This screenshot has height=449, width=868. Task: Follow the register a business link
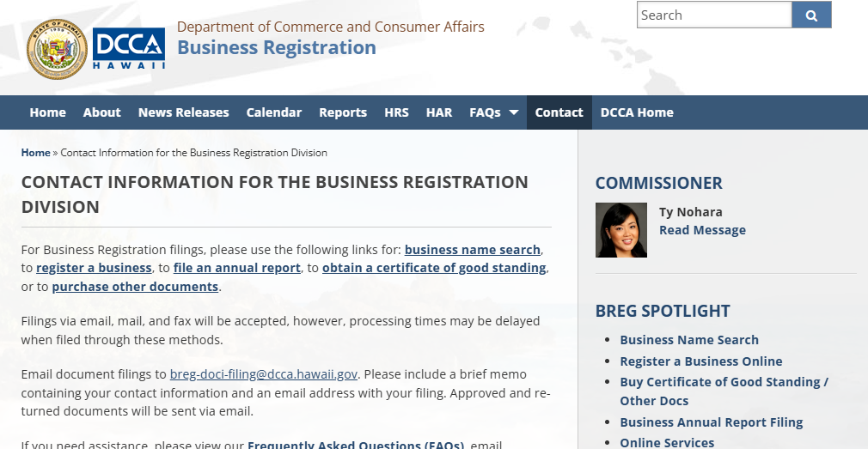tap(94, 268)
